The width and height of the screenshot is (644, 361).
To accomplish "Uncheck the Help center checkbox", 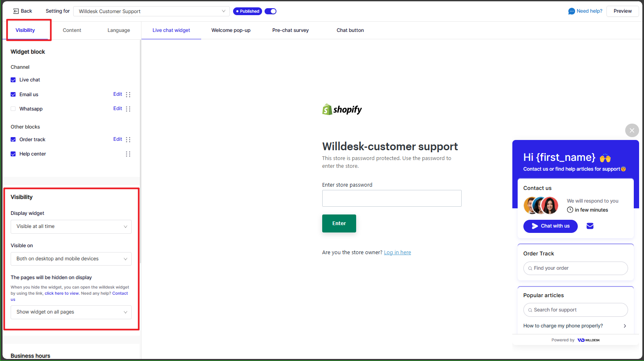I will tap(13, 154).
